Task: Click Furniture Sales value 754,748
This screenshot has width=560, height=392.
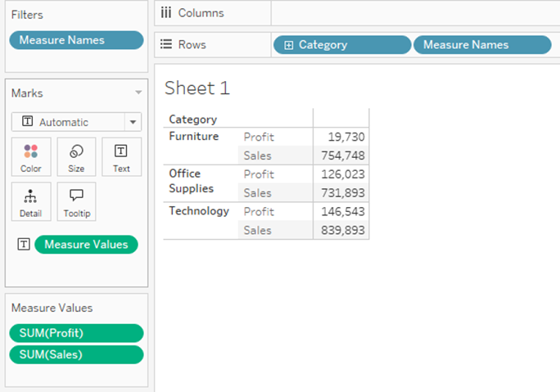Action: 343,155
